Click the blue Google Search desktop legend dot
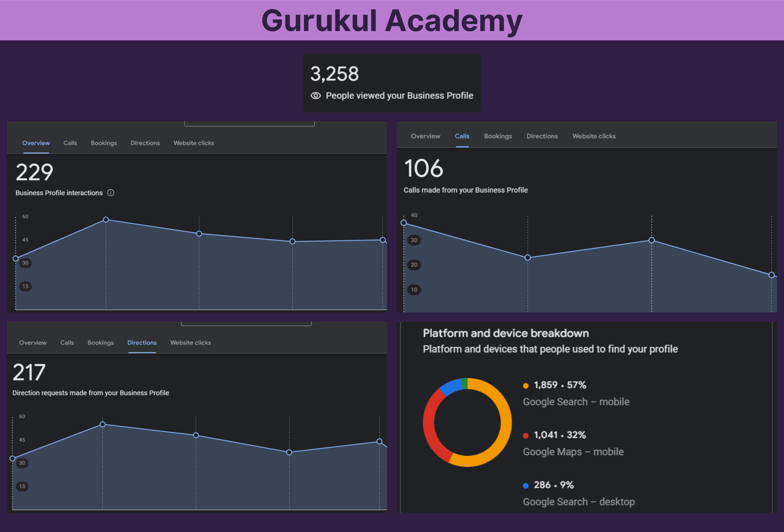The height and width of the screenshot is (532, 784). pos(526,485)
